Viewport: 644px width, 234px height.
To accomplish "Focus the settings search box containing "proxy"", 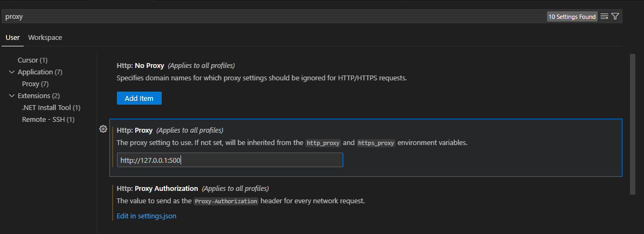I will [x=269, y=17].
